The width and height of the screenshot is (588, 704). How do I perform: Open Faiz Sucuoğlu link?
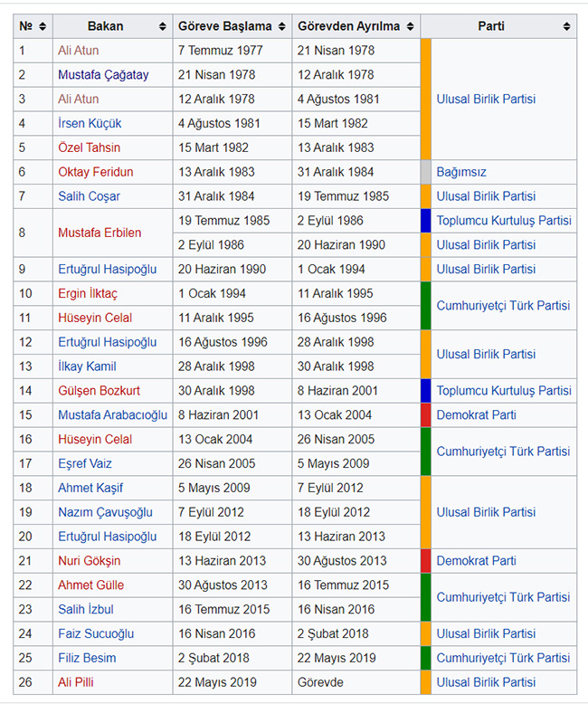click(x=96, y=633)
